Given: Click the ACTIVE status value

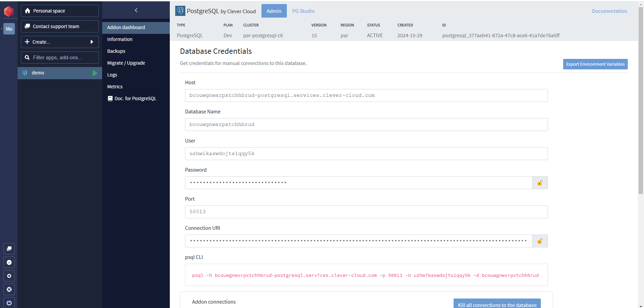Looking at the screenshot, I should 375,36.
